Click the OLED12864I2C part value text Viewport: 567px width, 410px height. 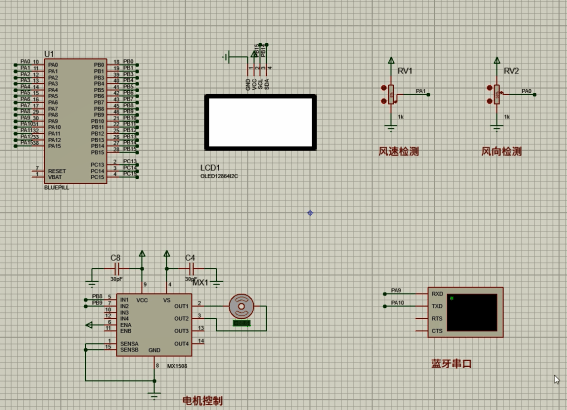click(x=219, y=176)
